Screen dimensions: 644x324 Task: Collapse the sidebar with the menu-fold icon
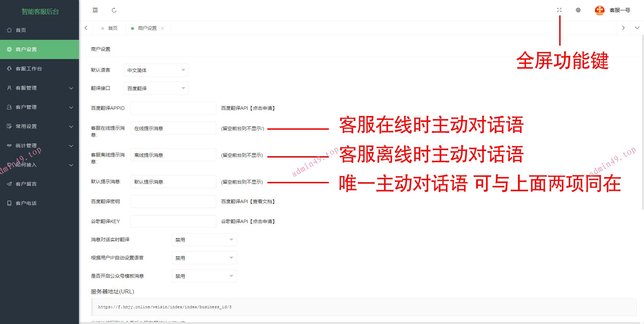point(95,10)
